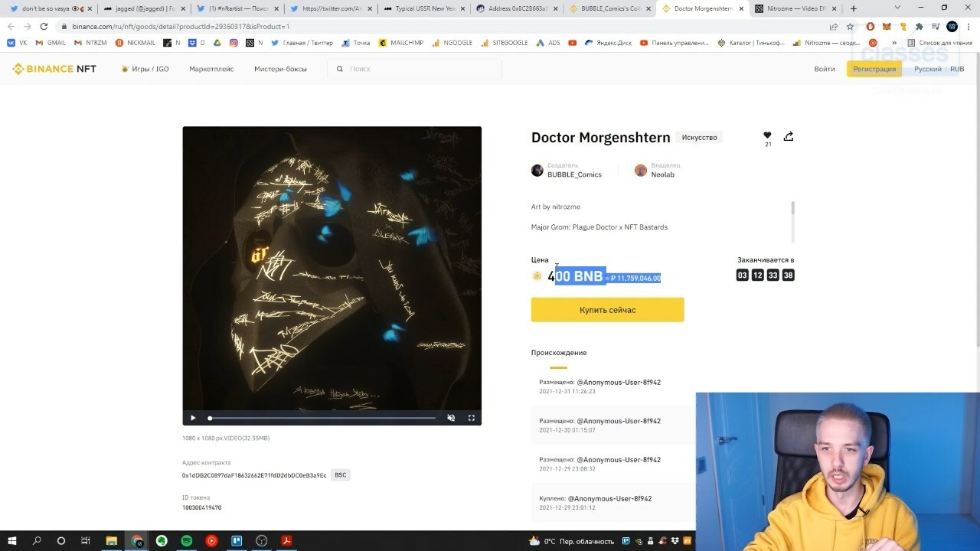The width and height of the screenshot is (980, 551).
Task: Open the VK bookmark
Action: click(x=17, y=43)
